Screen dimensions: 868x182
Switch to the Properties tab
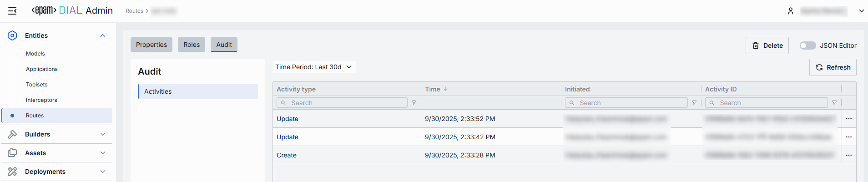point(151,45)
